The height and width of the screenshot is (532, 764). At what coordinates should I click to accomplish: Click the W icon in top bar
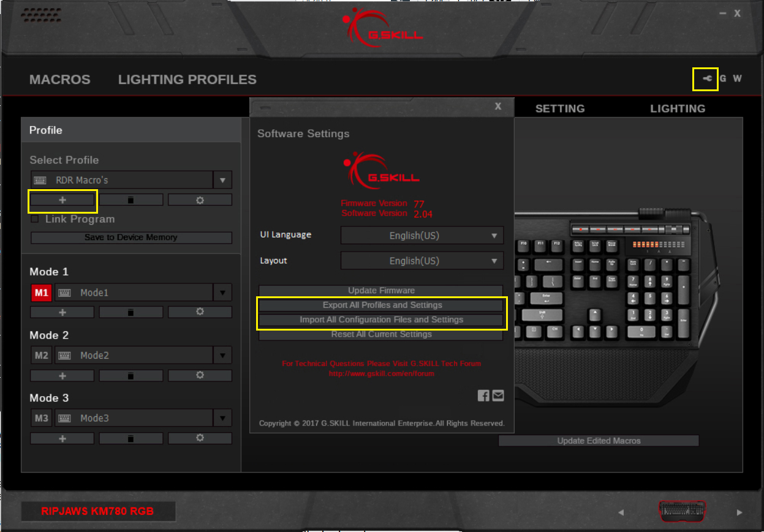738,78
